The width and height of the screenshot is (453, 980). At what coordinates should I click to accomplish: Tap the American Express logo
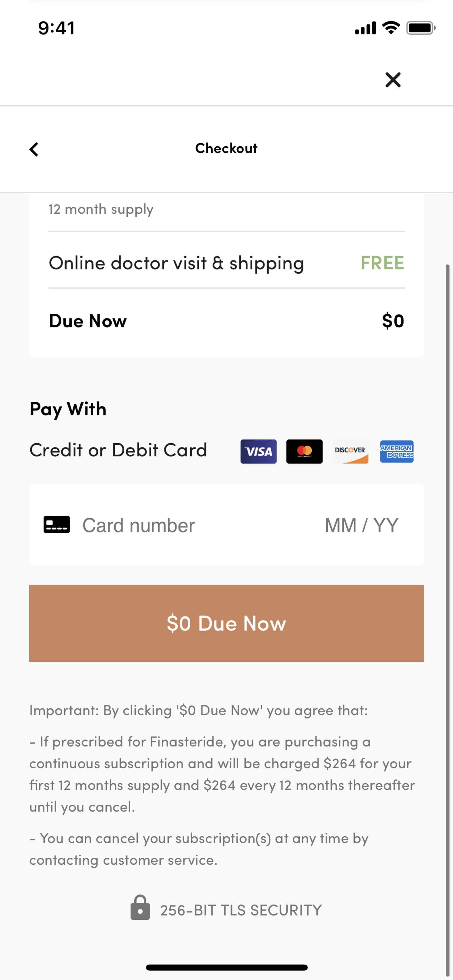point(397,452)
